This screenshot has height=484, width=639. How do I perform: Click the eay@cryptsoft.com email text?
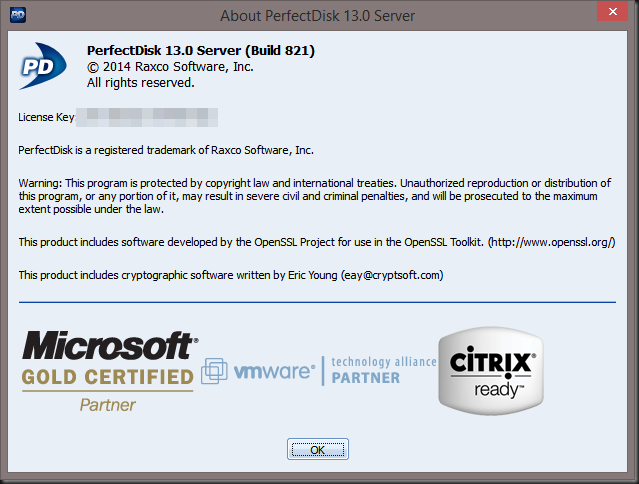[392, 275]
